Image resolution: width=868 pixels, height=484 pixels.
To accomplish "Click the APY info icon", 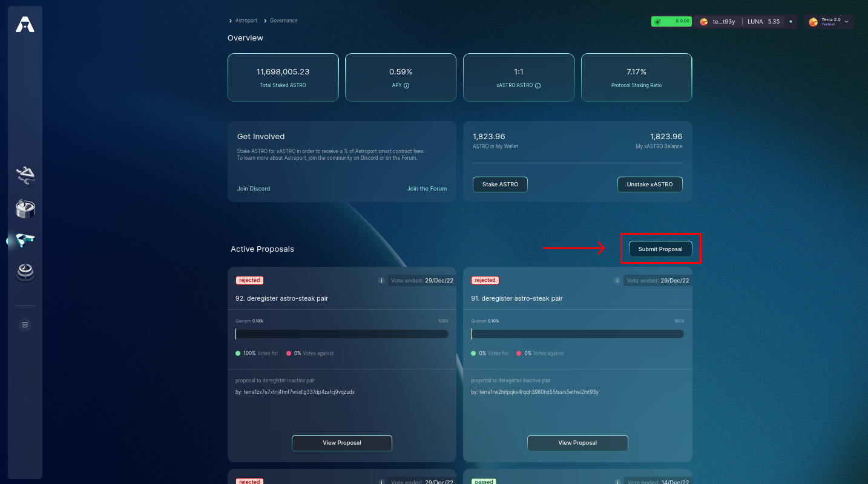I will pyautogui.click(x=407, y=85).
